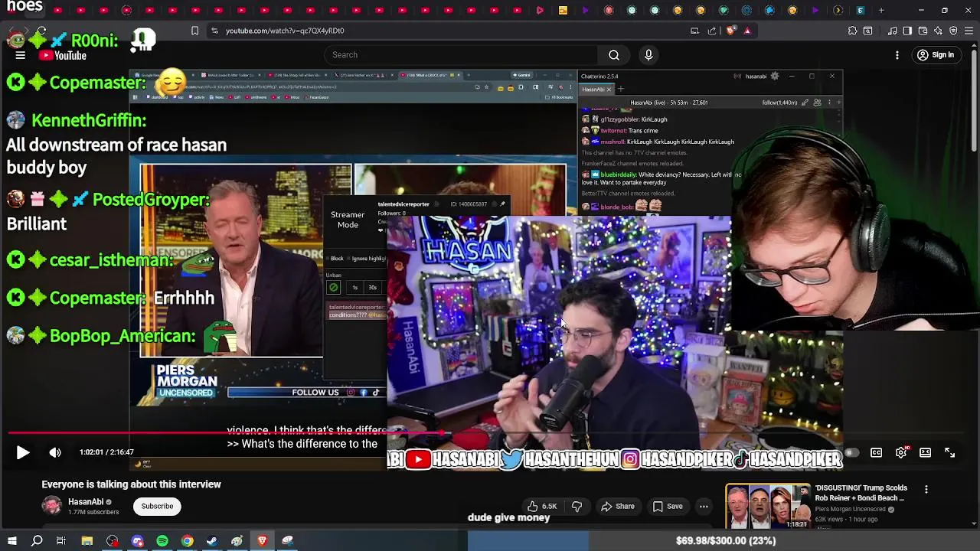Open YouTube settings three-dot menu

pos(897,55)
